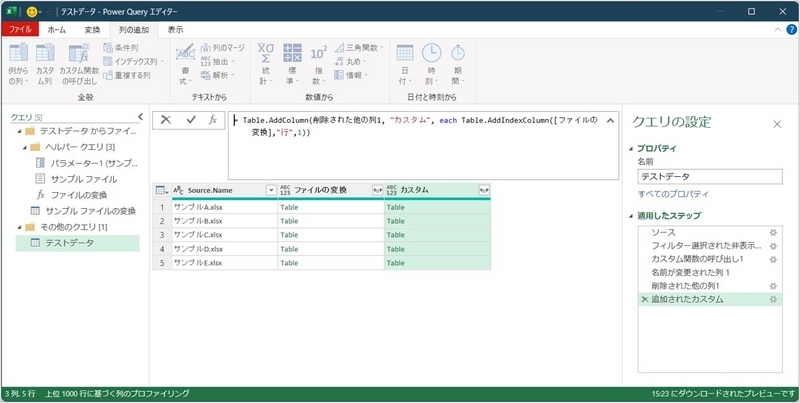Close the クエリの設定 pane
800x403 pixels.
777,124
